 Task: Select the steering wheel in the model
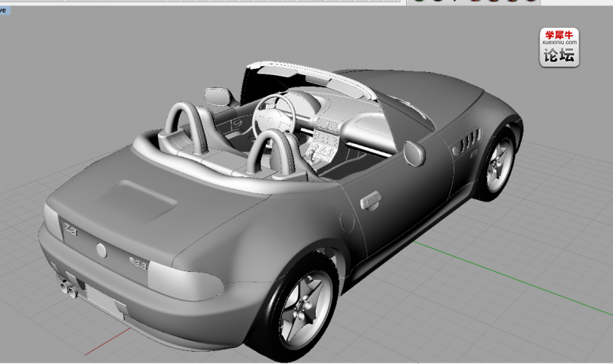pyautogui.click(x=274, y=116)
